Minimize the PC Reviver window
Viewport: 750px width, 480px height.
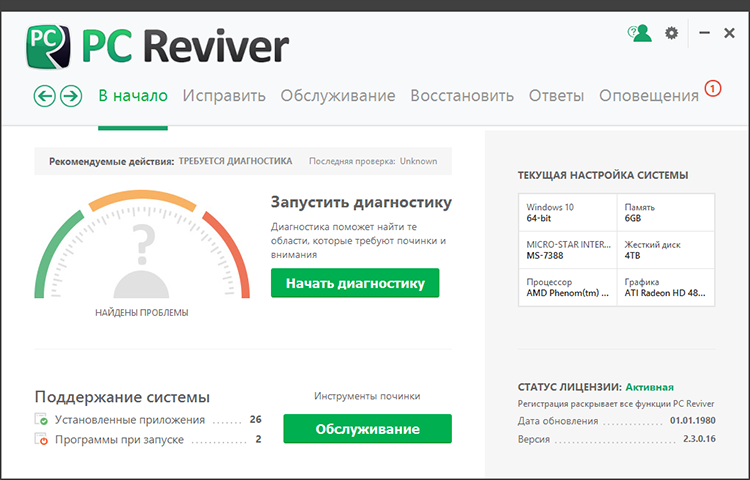coord(704,33)
